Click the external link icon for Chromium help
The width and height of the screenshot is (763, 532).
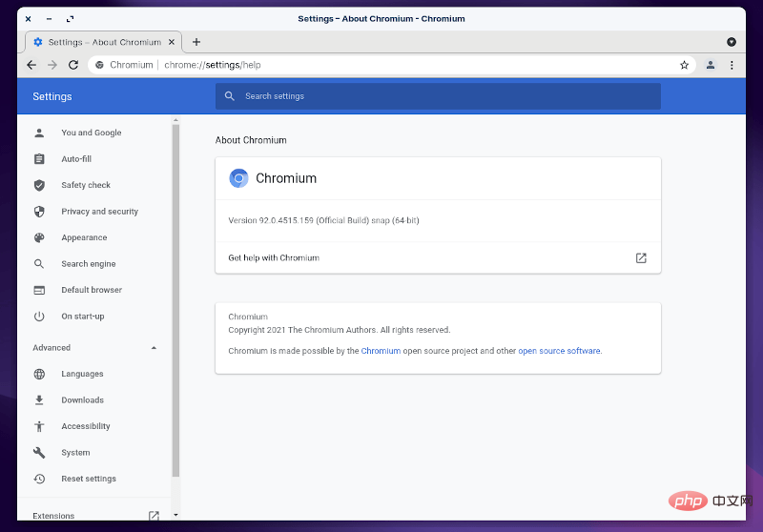[x=641, y=257]
